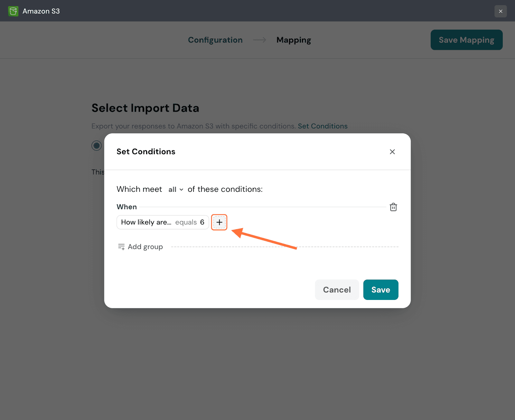Screen dimensions: 515x420
Task: Open the "all" conditions match dropdown
Action: point(175,190)
